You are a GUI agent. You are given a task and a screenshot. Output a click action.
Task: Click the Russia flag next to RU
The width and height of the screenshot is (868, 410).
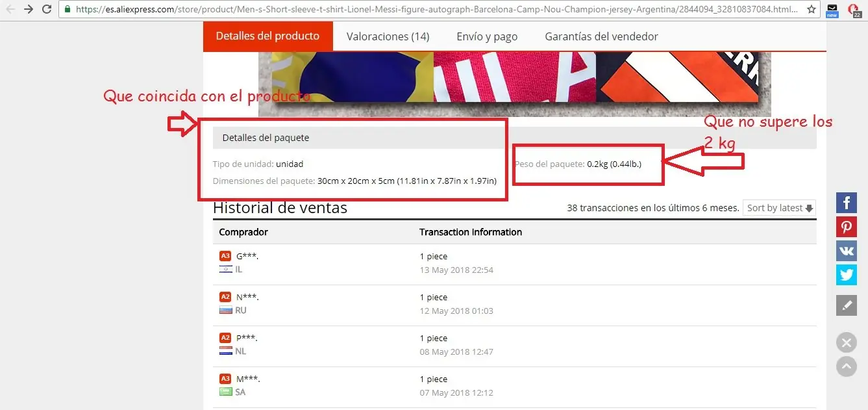pos(225,310)
